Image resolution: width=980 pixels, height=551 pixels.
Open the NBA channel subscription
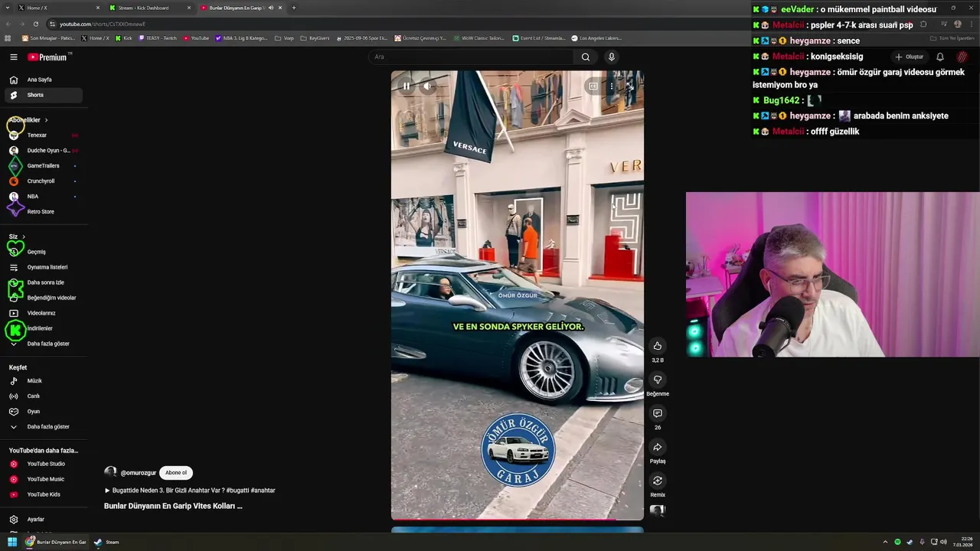pyautogui.click(x=44, y=197)
